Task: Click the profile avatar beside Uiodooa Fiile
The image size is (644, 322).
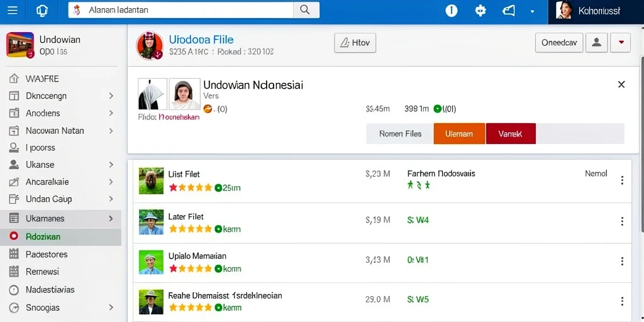Action: coord(150,45)
